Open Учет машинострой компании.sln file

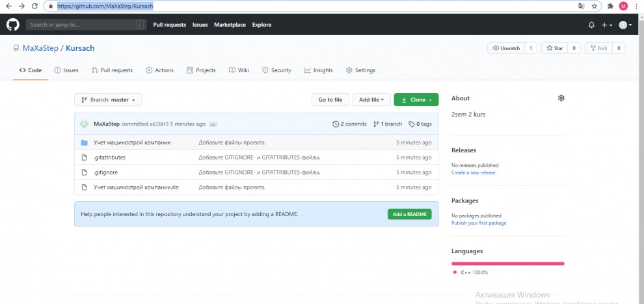tap(136, 187)
